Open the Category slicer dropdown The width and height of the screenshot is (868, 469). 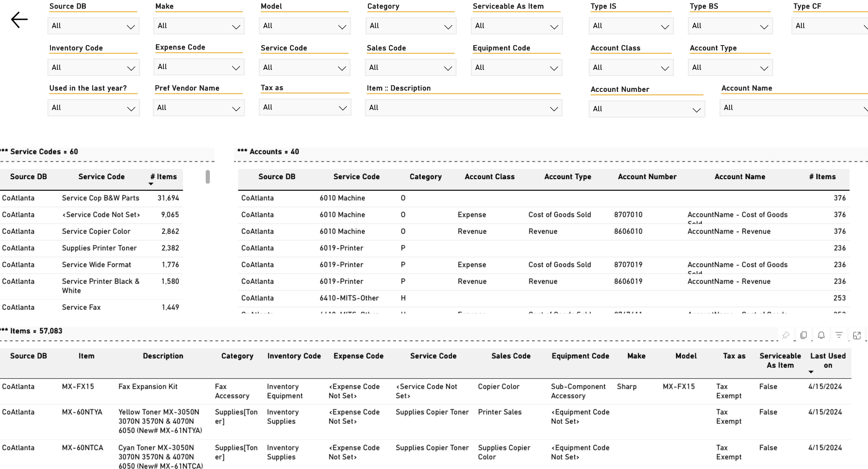point(411,26)
